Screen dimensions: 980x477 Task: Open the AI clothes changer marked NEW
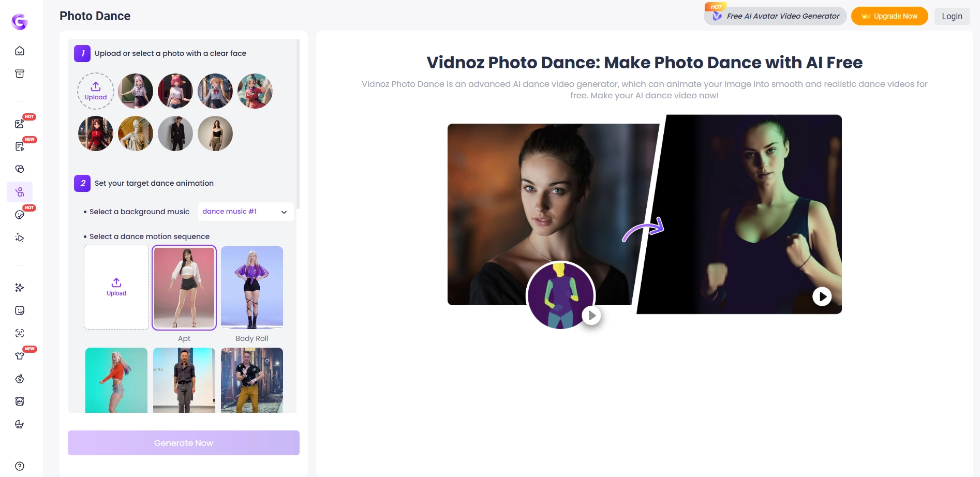click(19, 355)
